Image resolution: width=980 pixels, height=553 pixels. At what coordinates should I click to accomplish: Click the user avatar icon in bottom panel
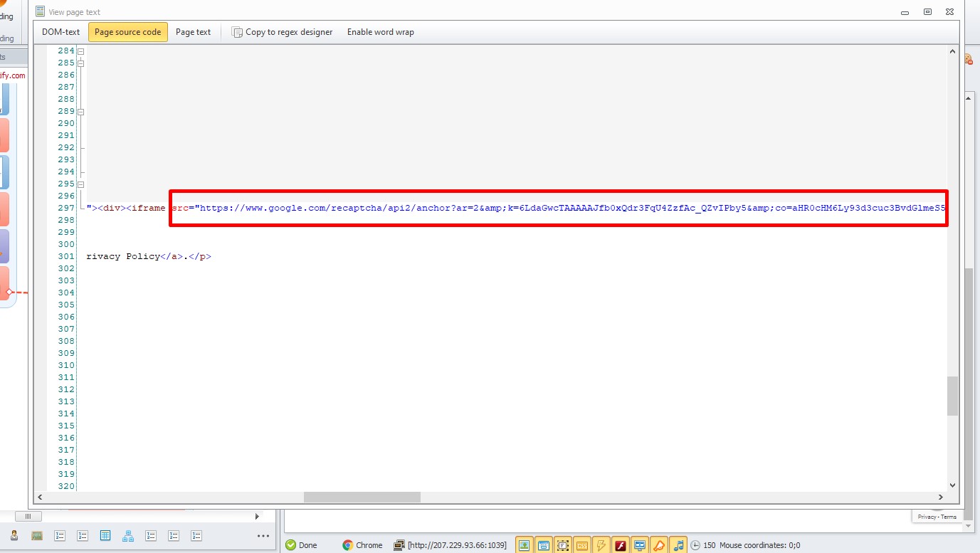coord(14,535)
